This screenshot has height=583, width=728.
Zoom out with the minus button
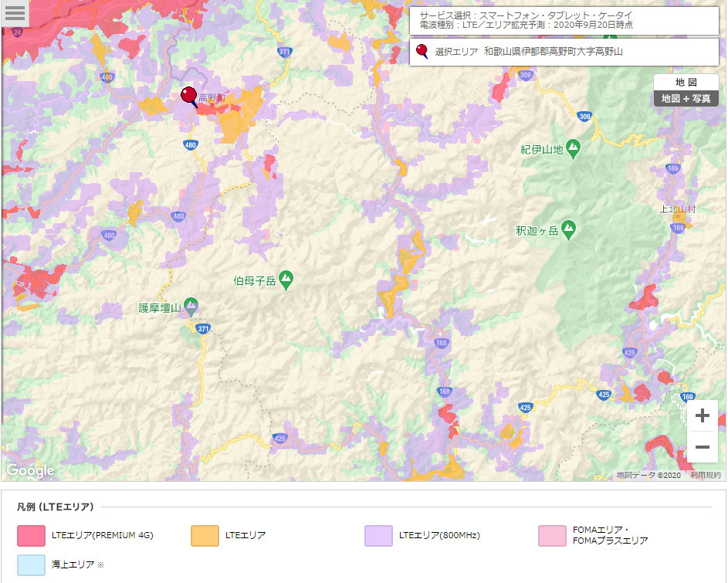(702, 447)
